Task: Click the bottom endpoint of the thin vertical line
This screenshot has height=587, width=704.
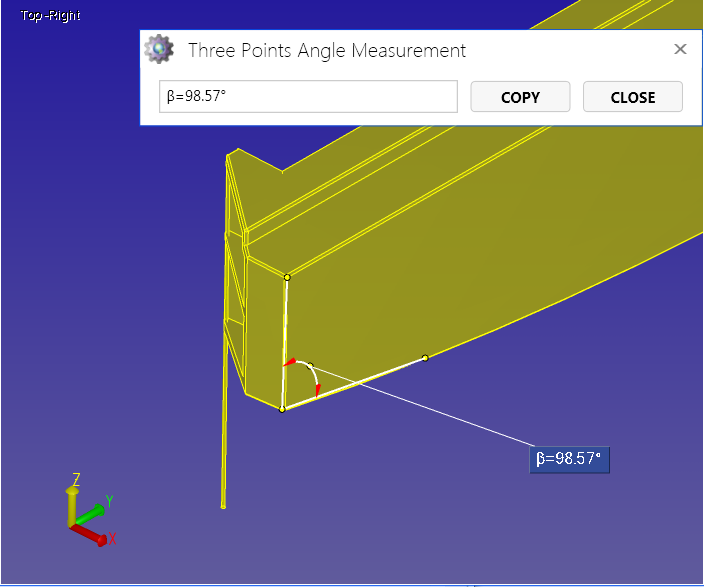Action: tap(223, 506)
